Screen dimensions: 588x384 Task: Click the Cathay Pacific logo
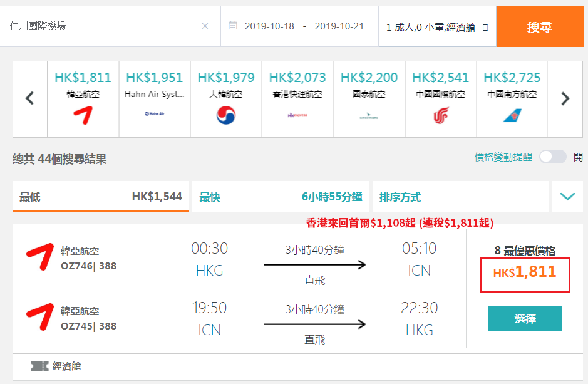click(369, 115)
